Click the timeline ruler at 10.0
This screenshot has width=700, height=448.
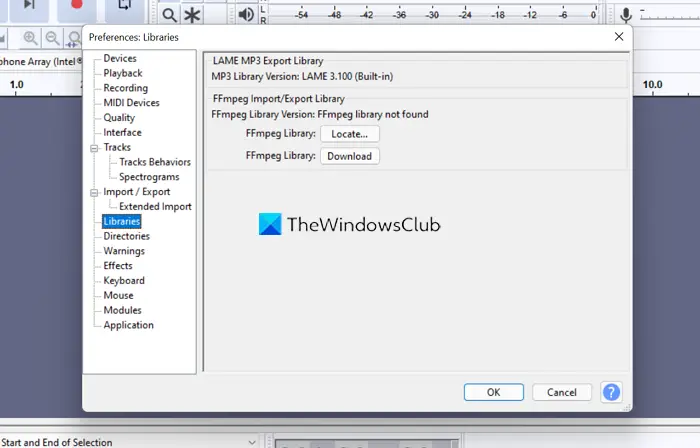tap(652, 84)
